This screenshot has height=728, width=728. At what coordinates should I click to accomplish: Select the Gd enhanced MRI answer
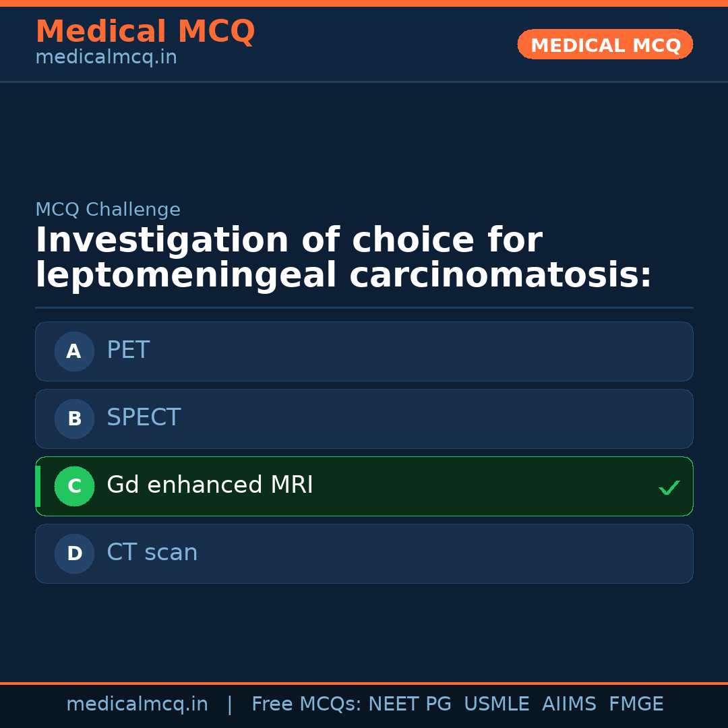point(364,486)
